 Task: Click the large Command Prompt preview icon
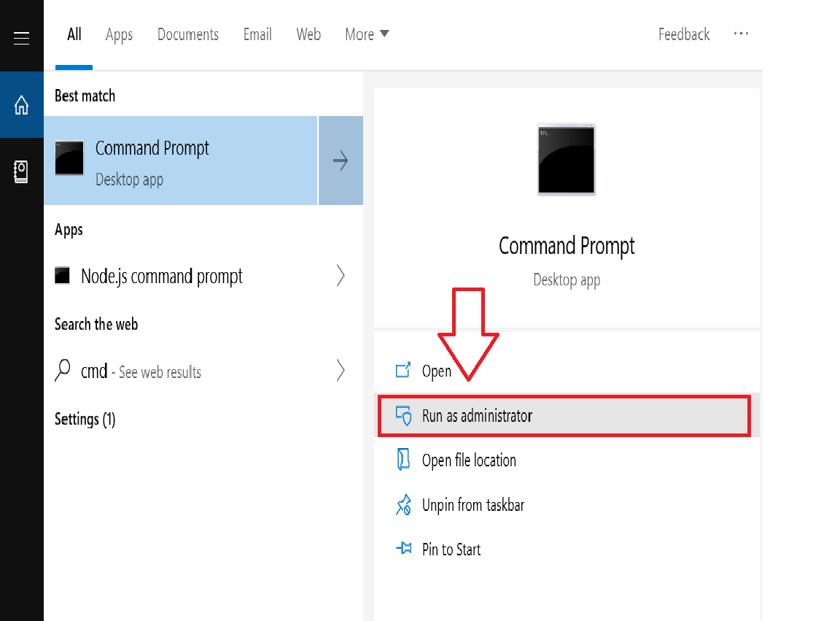click(567, 159)
